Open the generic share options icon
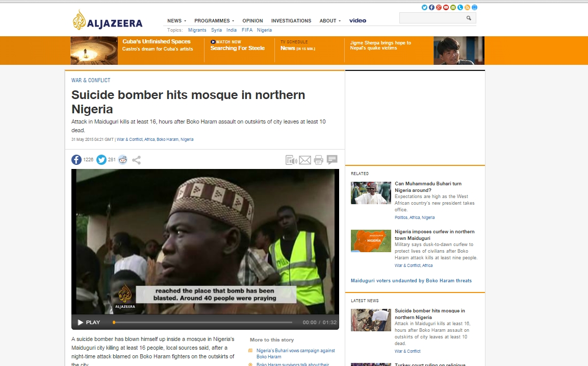588x366 pixels. 137,160
